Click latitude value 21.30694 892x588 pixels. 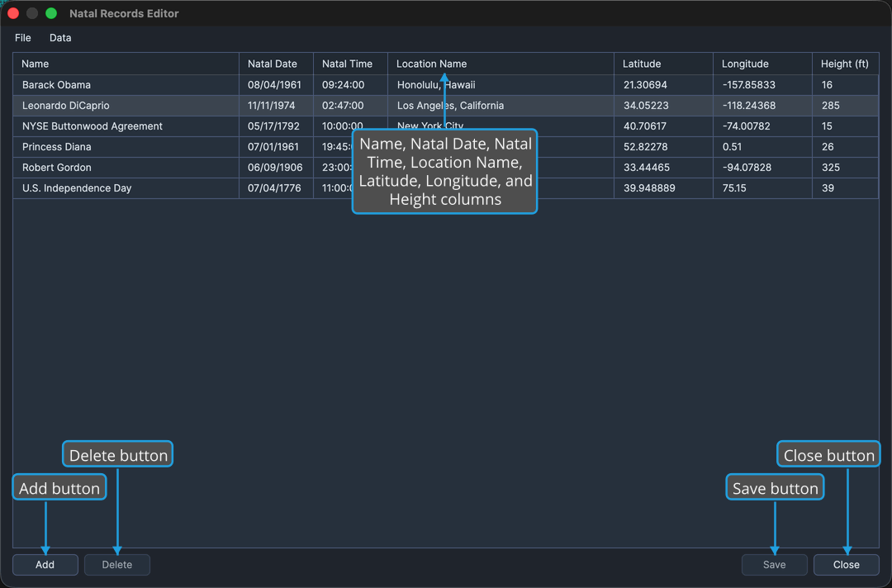click(663, 85)
